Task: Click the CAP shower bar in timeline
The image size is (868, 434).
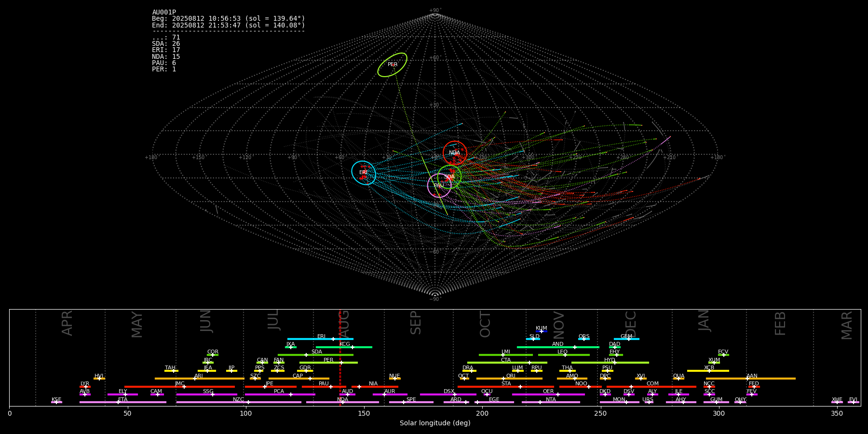Action: click(299, 379)
